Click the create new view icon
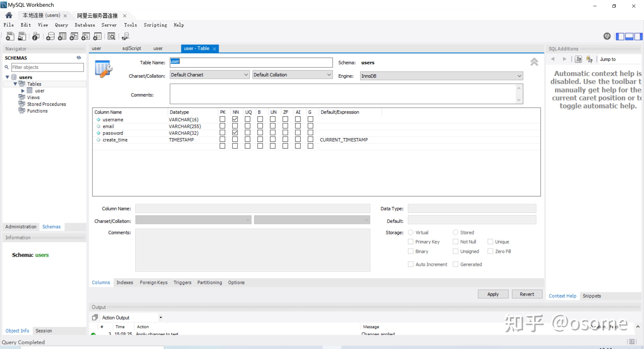This screenshot has width=644, height=349. tap(74, 36)
